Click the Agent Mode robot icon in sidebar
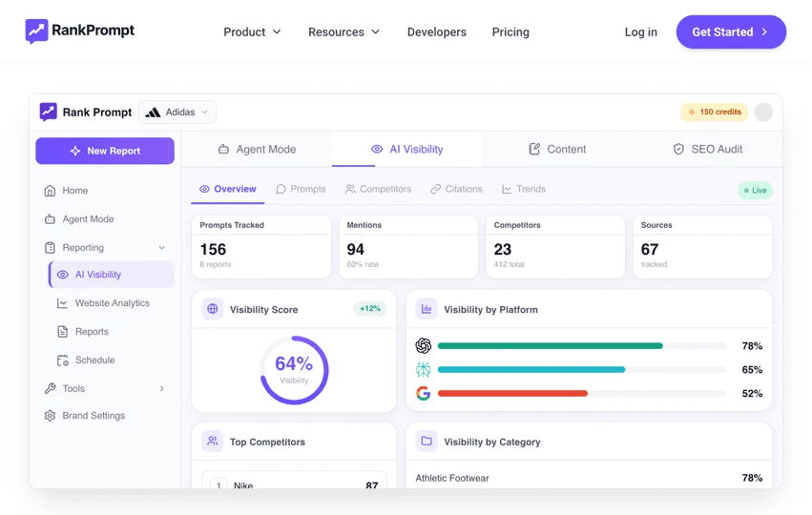The width and height of the screenshot is (812, 515). [x=50, y=219]
